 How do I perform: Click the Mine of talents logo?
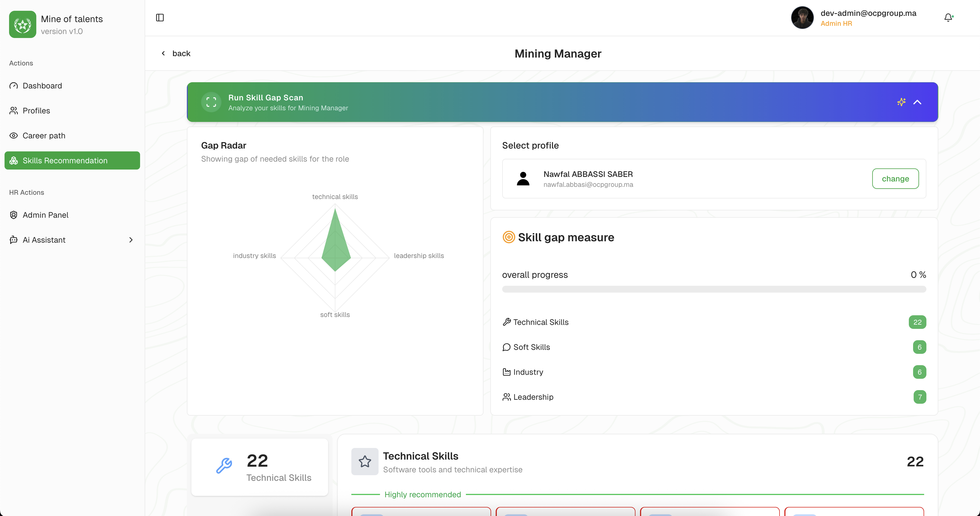click(x=22, y=24)
